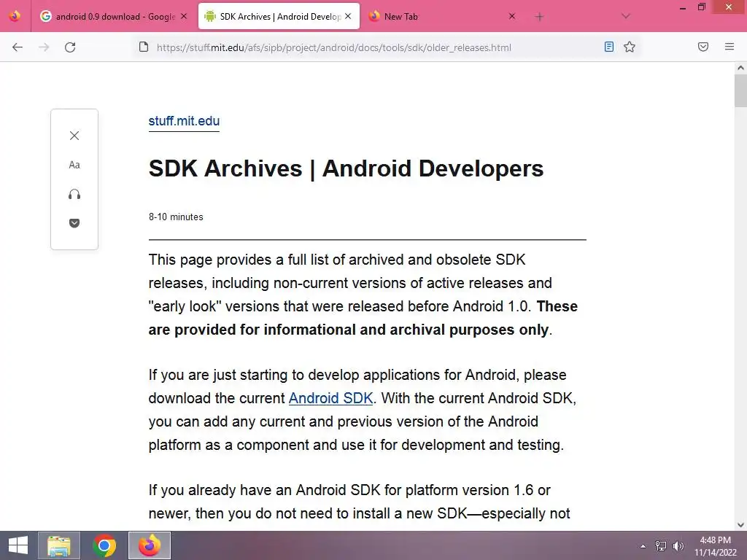Select SDK Archives Android Developers tab
The width and height of the screenshot is (747, 560).
pos(279,17)
